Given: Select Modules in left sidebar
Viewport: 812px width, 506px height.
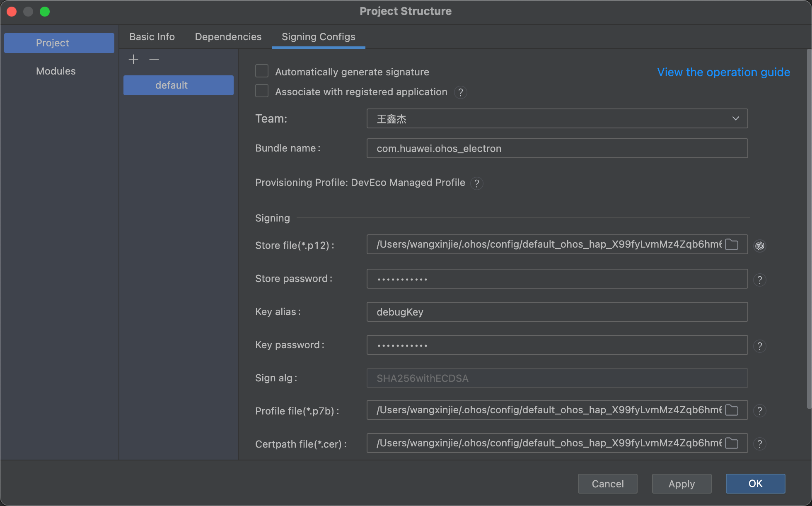Looking at the screenshot, I should tap(56, 71).
